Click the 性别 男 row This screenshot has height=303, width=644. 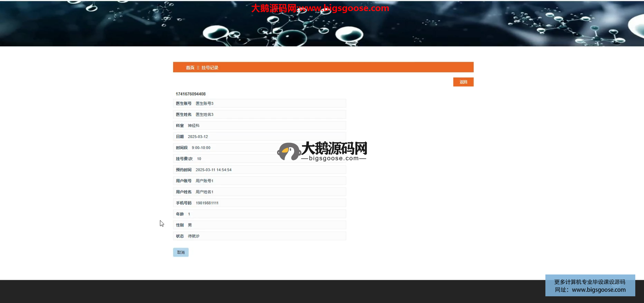coord(259,225)
